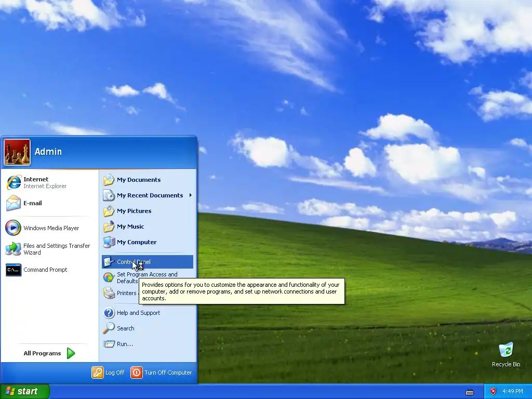Open the Command Prompt shortcut
Viewport: 532px width, 399px height.
coord(50,270)
